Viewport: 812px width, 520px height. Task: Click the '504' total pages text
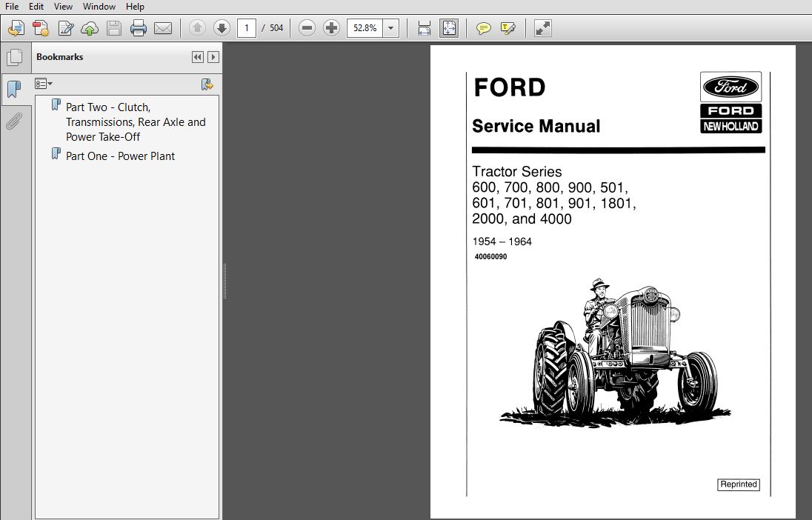click(x=276, y=28)
